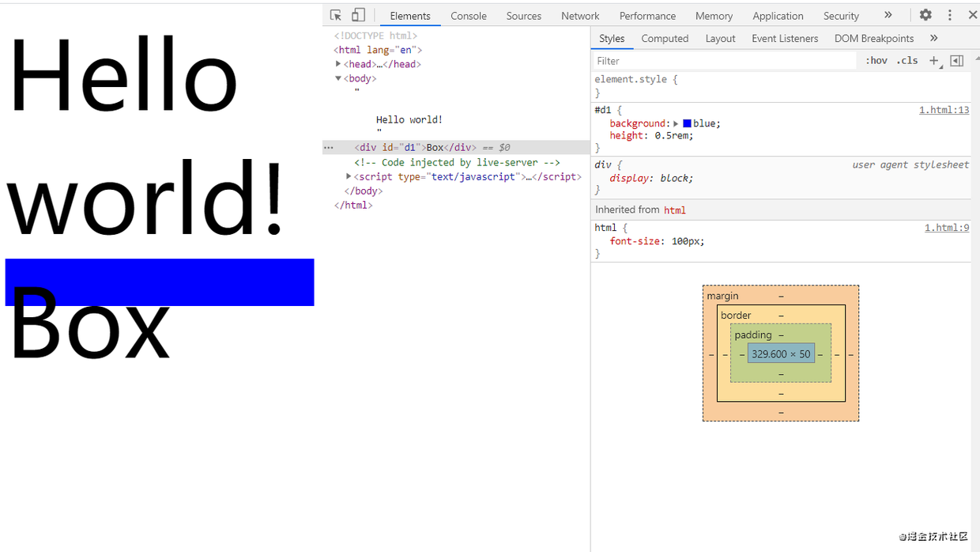Select the closing /body tag row

tap(364, 191)
